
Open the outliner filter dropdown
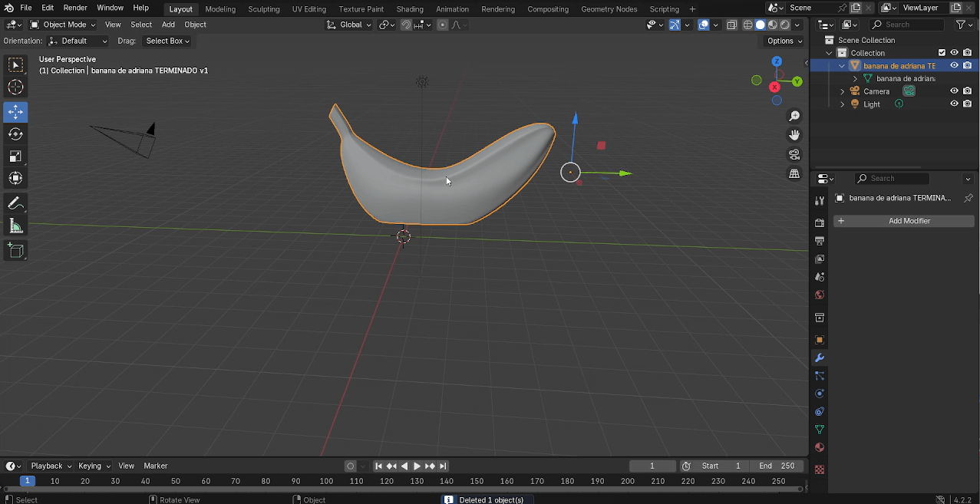pos(963,25)
